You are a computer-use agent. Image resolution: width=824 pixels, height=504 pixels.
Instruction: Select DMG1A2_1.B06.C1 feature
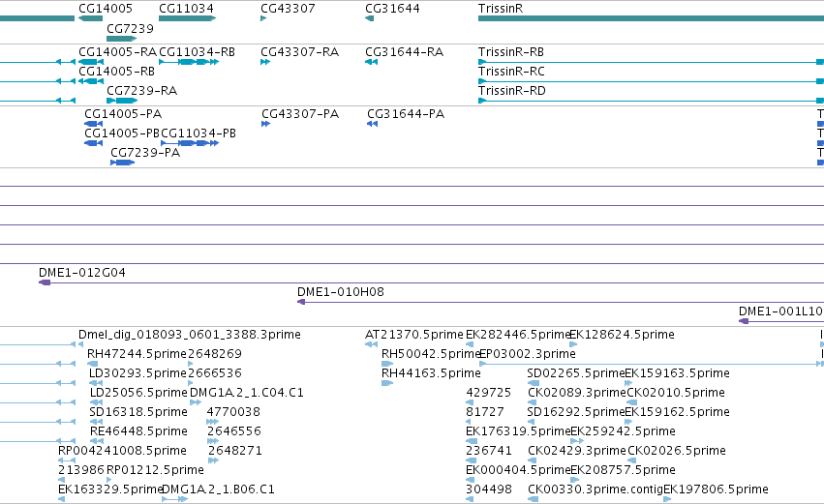pos(218,489)
